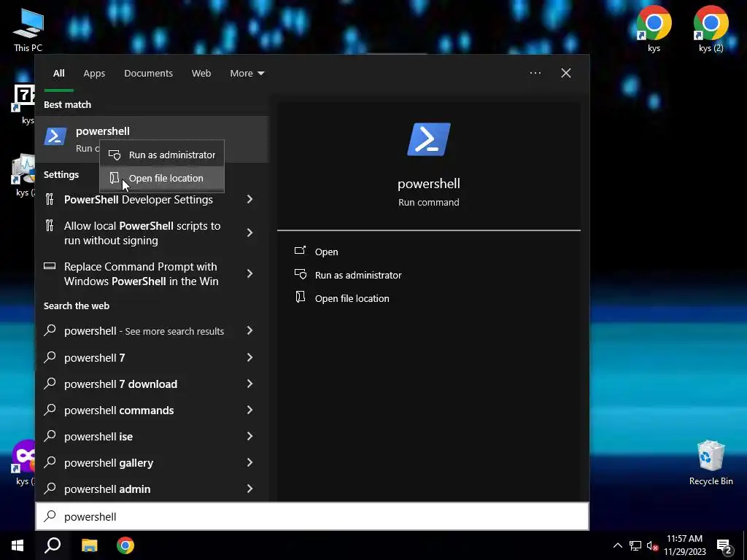
Task: Choose Run as administrator in context menu
Action: pos(162,155)
